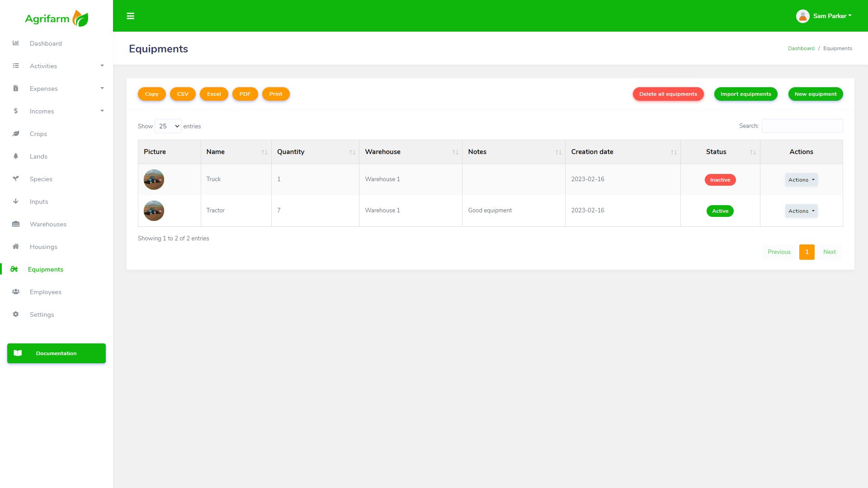This screenshot has height=488, width=868.
Task: Click the Species seedling icon
Action: pos(16,179)
